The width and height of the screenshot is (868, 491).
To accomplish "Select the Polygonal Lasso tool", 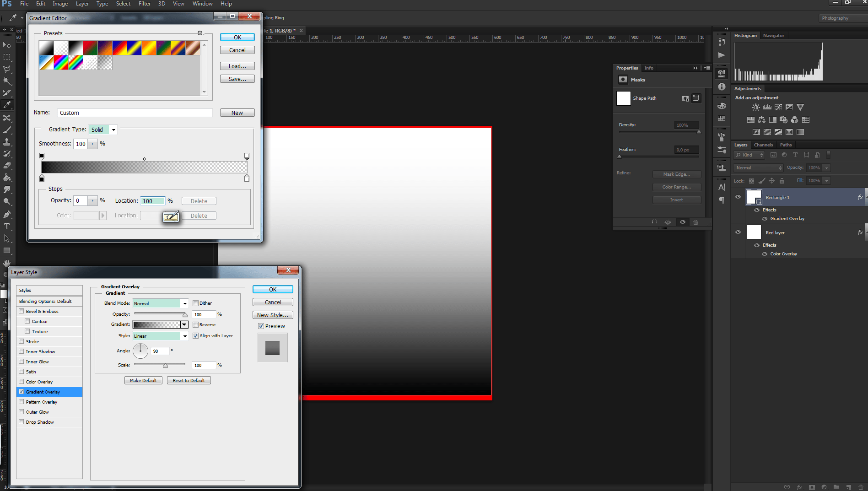I will click(x=7, y=69).
